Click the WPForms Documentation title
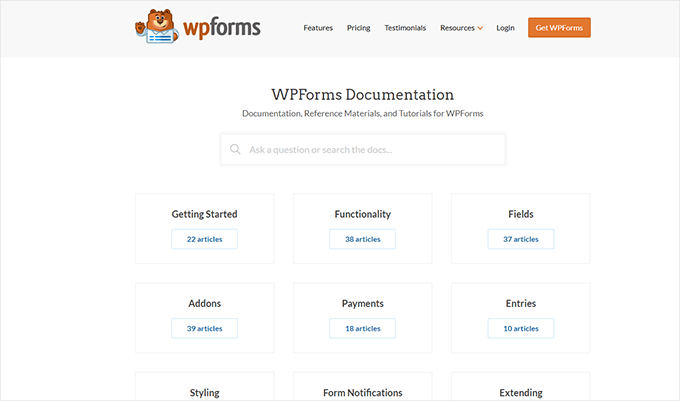Viewport: 680px width, 401px height. (x=363, y=95)
